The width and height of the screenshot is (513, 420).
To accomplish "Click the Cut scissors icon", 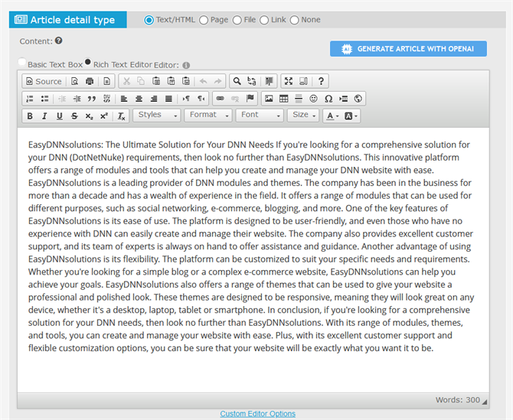I will click(x=126, y=81).
